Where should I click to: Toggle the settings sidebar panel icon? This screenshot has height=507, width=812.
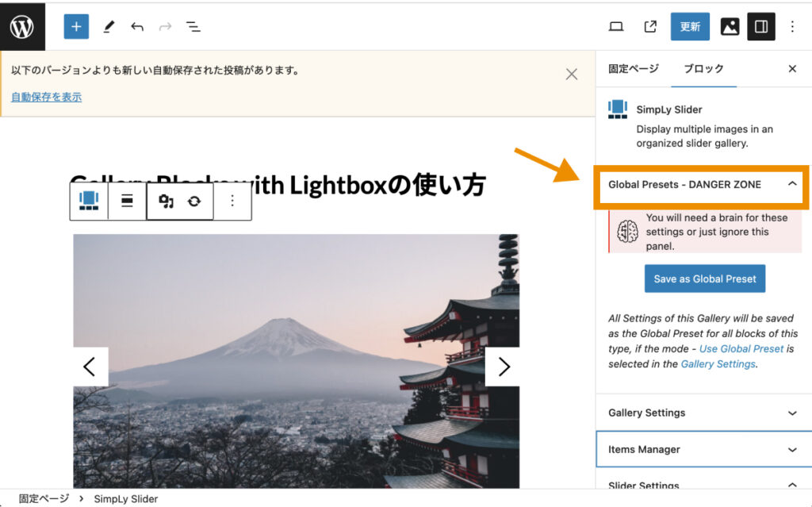coord(760,26)
